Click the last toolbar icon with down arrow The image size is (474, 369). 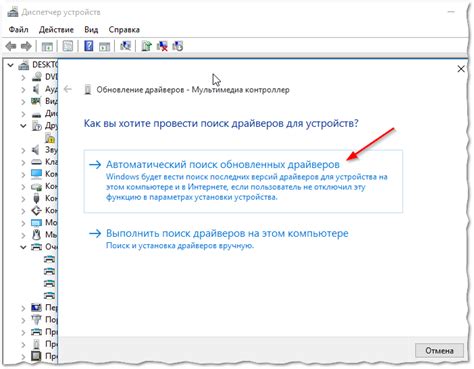(x=178, y=46)
